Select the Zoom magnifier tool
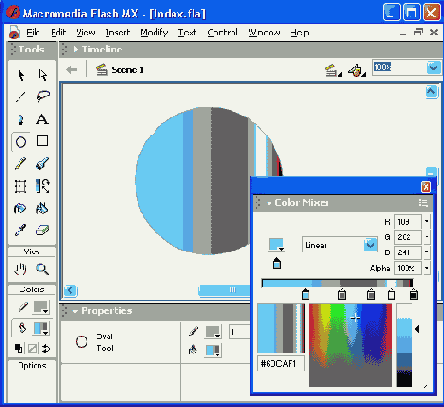444x407 pixels. coord(42,269)
